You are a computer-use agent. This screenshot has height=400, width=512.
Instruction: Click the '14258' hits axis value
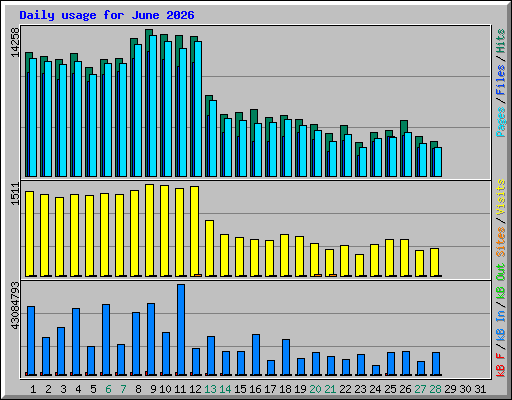pyautogui.click(x=15, y=42)
